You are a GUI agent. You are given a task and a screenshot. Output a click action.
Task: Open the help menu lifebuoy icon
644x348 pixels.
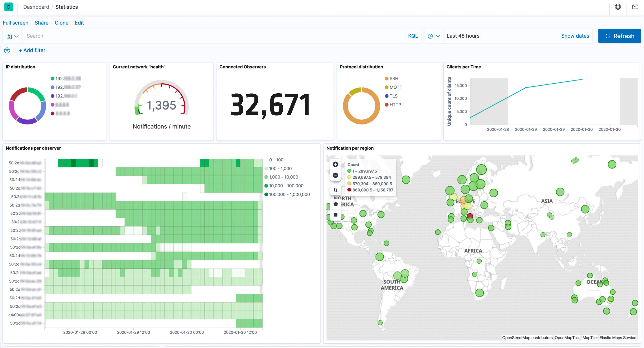(x=618, y=7)
